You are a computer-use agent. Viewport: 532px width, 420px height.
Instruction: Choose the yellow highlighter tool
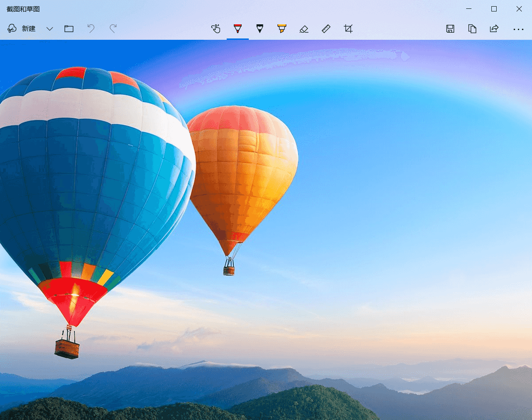tap(282, 29)
